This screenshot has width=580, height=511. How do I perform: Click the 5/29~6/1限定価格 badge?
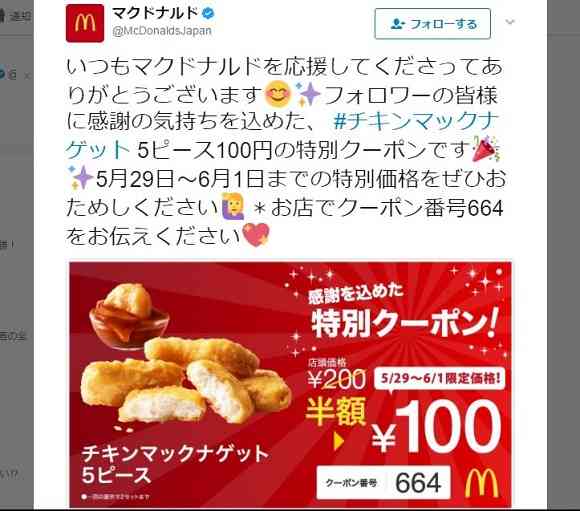click(x=440, y=379)
